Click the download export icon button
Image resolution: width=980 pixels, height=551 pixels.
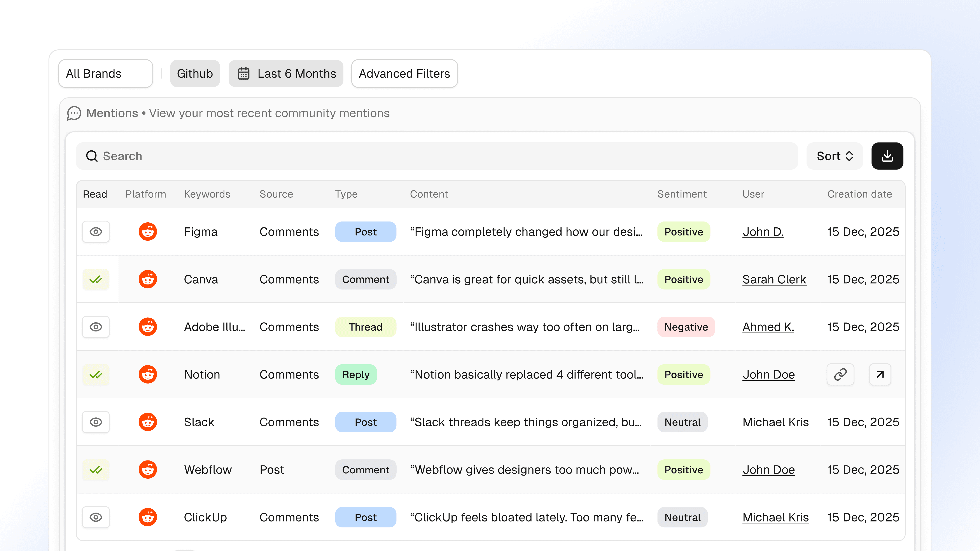coord(887,156)
